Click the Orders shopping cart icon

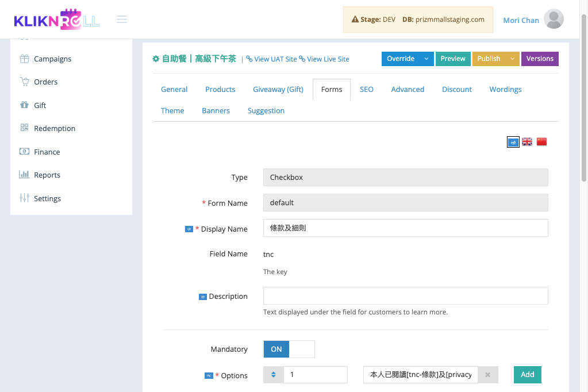coord(24,82)
